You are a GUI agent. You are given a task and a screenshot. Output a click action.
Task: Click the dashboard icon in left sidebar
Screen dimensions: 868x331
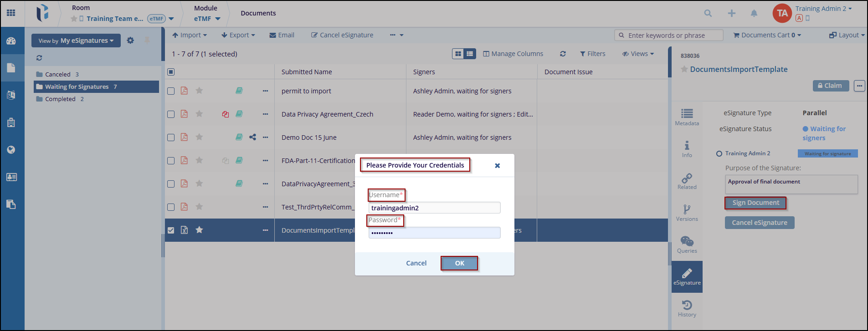point(11,41)
